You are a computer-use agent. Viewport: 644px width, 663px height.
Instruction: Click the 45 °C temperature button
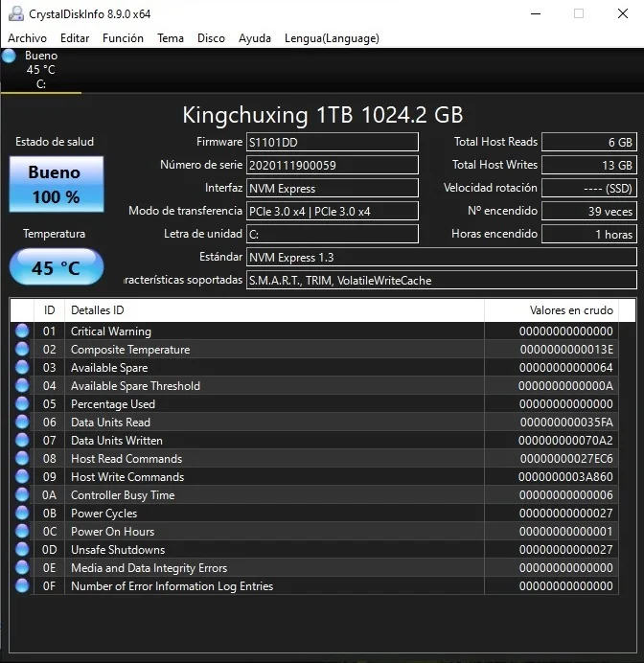[57, 266]
